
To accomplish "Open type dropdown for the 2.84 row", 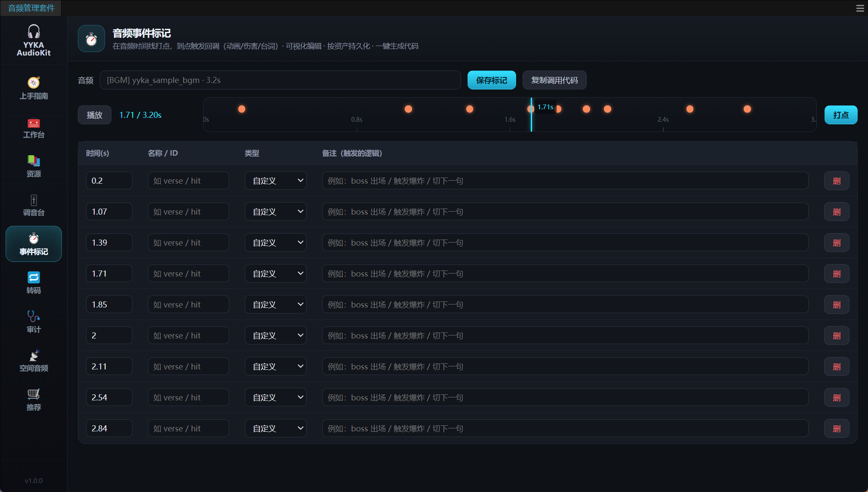I will click(276, 428).
